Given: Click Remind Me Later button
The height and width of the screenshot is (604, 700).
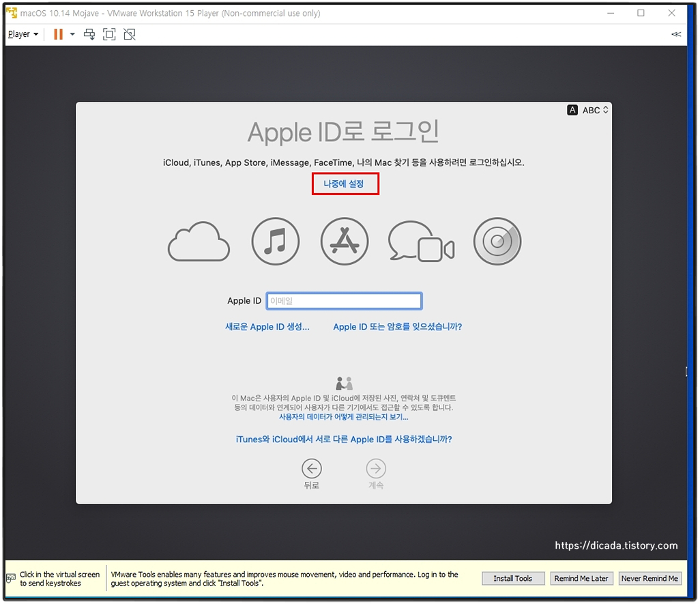Looking at the screenshot, I should 581,579.
